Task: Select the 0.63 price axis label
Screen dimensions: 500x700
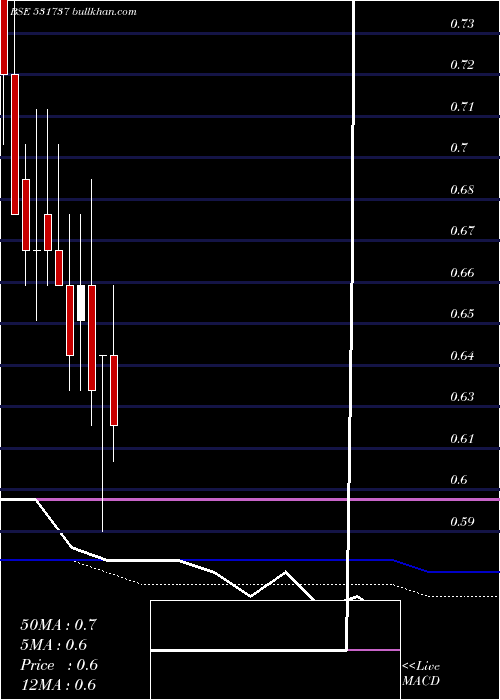Action: (x=462, y=396)
